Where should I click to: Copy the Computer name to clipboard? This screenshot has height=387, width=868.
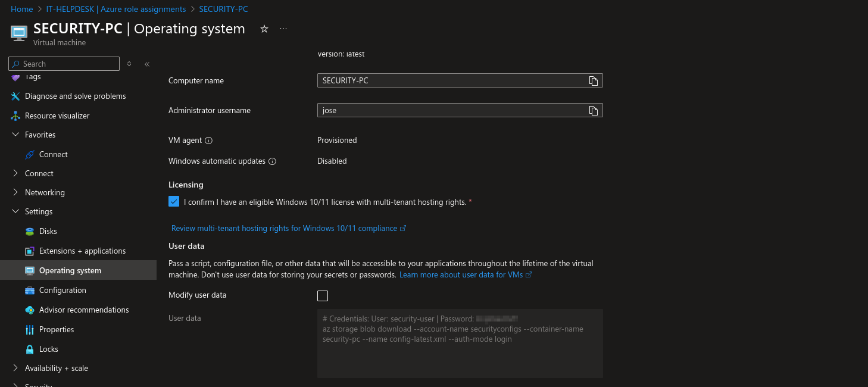click(594, 80)
